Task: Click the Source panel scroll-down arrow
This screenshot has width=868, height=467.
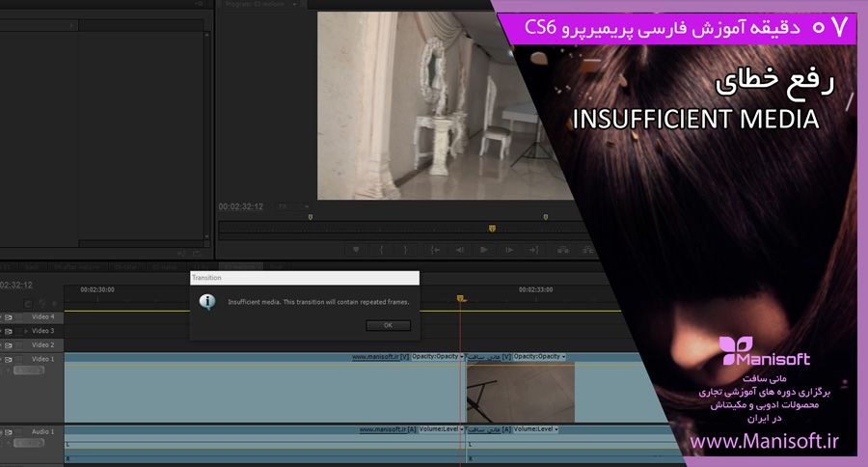Action: tap(207, 236)
